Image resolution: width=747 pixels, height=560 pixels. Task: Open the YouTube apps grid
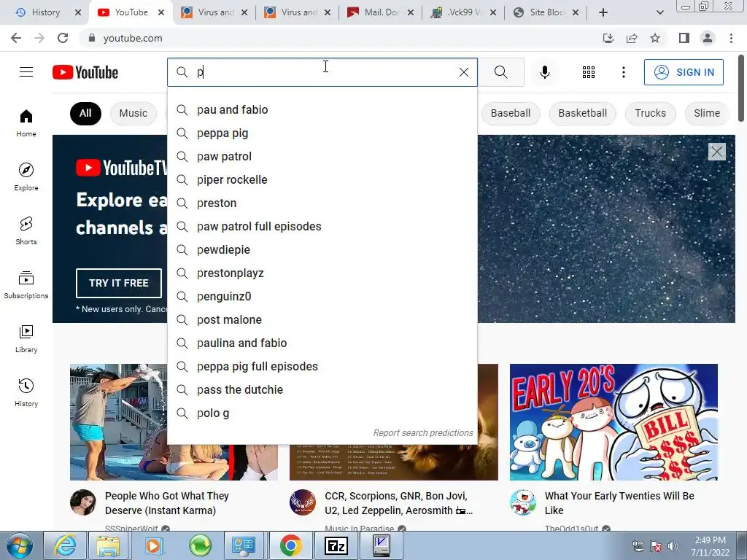coord(589,72)
